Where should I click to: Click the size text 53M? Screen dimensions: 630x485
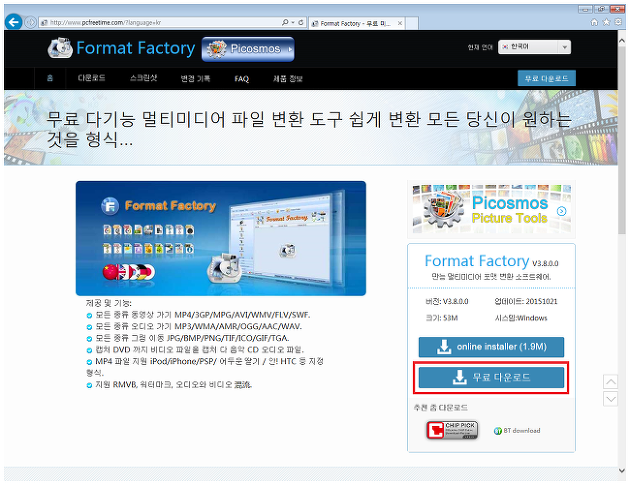click(442, 318)
